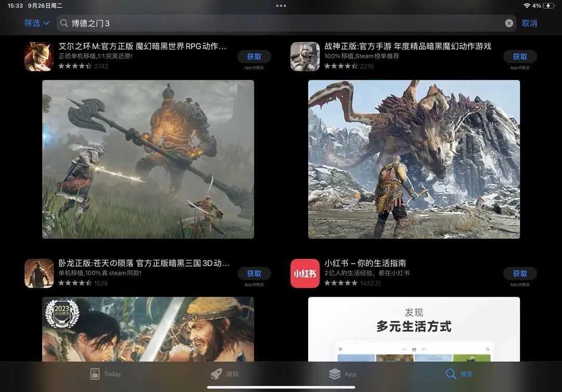Screen dimensions: 562x392
Task: Open the 战神正版 app icon
Action: pyautogui.click(x=305, y=57)
